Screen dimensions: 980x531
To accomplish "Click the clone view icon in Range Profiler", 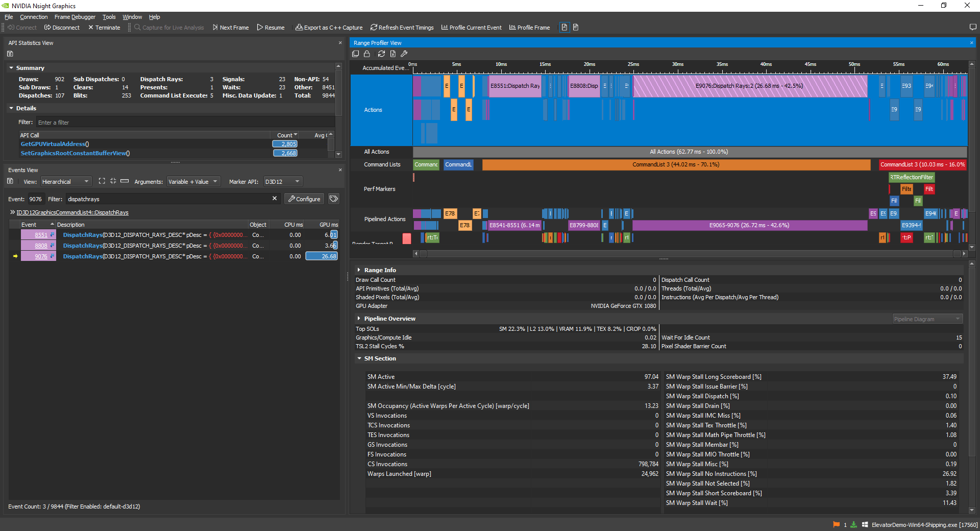I will click(356, 54).
